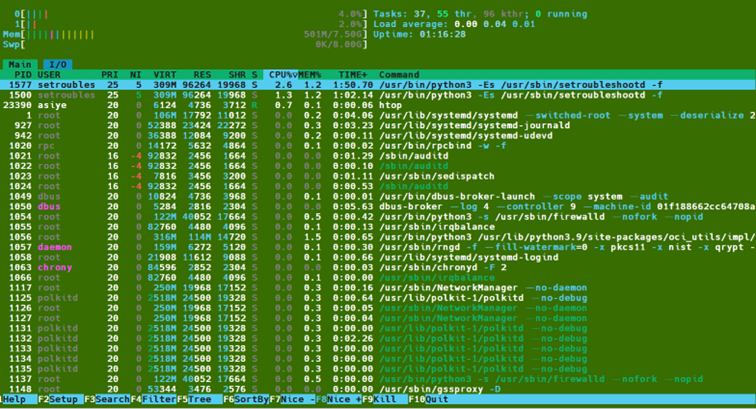Sort by the TIME+ column header
756x409 pixels.
click(x=352, y=75)
